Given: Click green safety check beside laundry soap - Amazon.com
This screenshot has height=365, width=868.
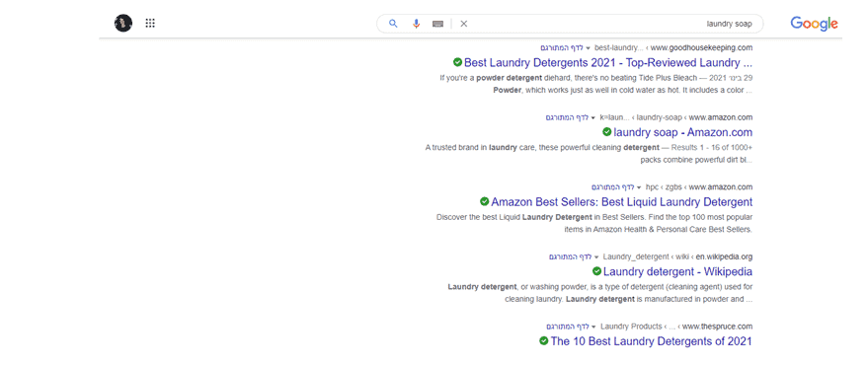Looking at the screenshot, I should pyautogui.click(x=606, y=132).
